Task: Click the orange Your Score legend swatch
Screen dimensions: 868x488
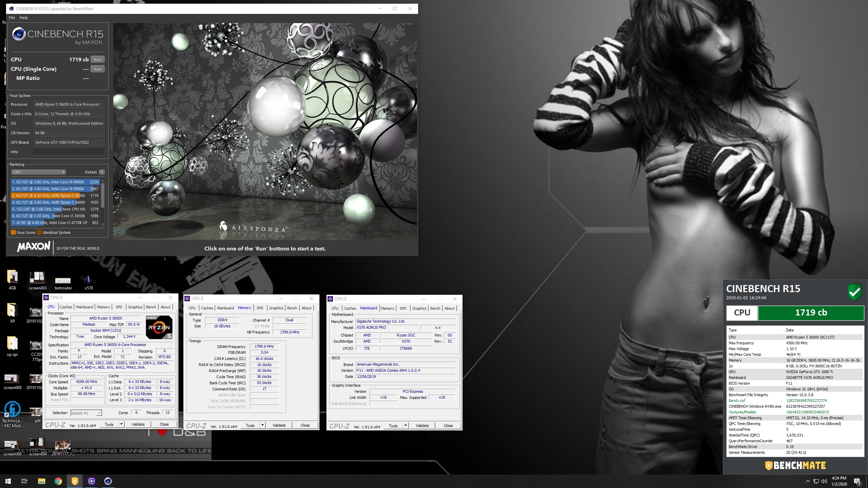Action: [13, 232]
